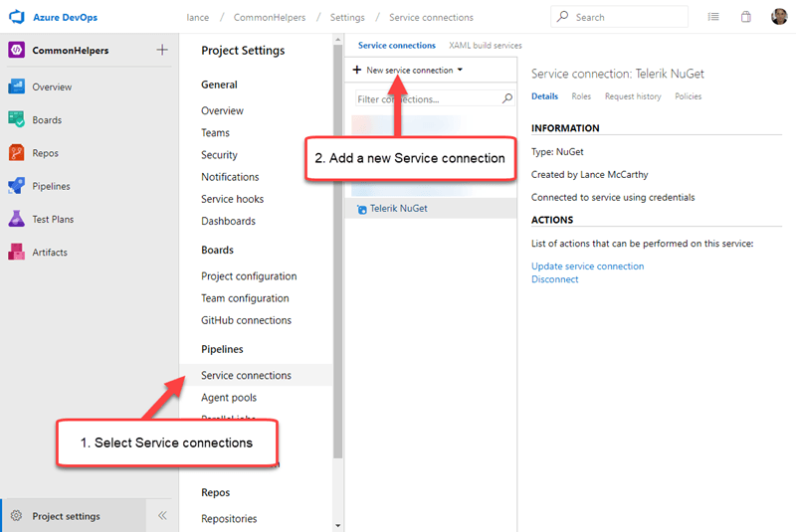Click the Service connections breadcrumb link
This screenshot has width=796, height=532.
pos(431,17)
